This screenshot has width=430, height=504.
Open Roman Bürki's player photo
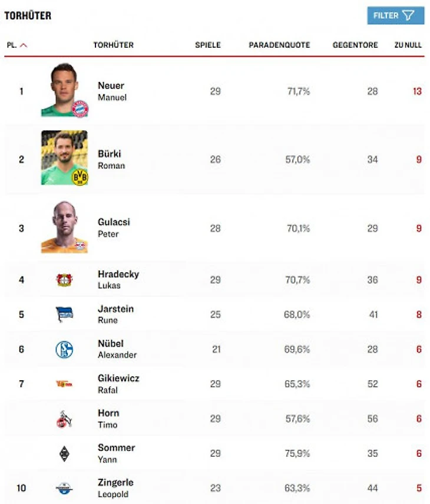click(x=64, y=157)
